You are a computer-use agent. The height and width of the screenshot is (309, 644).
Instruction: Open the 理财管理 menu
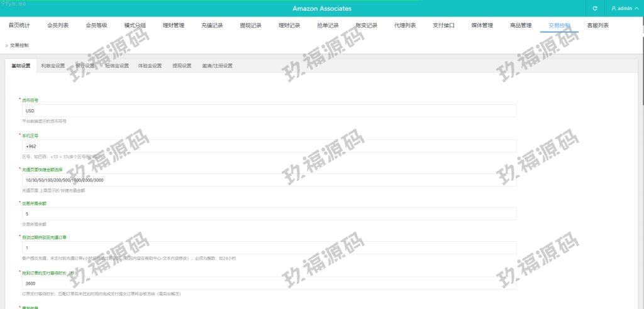pos(174,26)
